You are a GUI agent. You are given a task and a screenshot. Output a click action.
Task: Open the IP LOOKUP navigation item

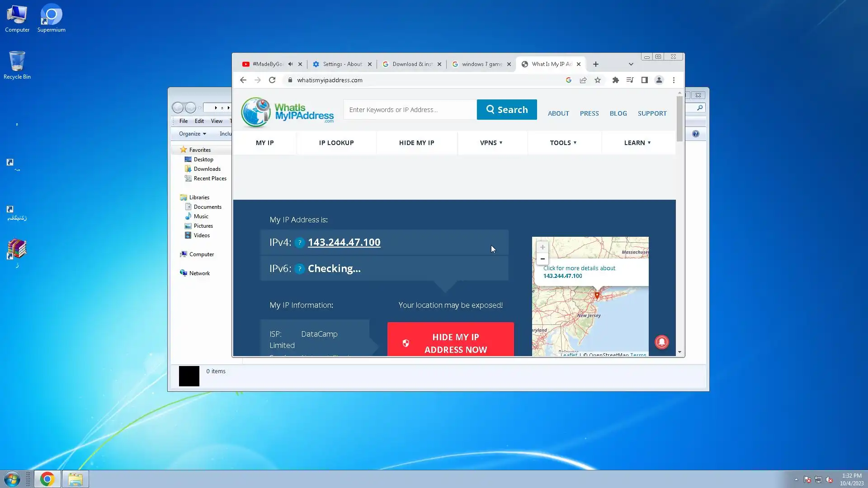[336, 143]
